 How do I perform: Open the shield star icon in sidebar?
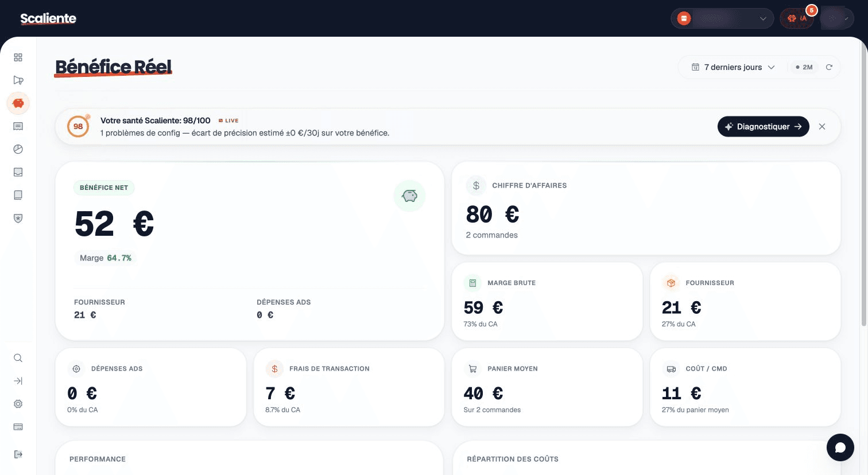click(x=18, y=218)
